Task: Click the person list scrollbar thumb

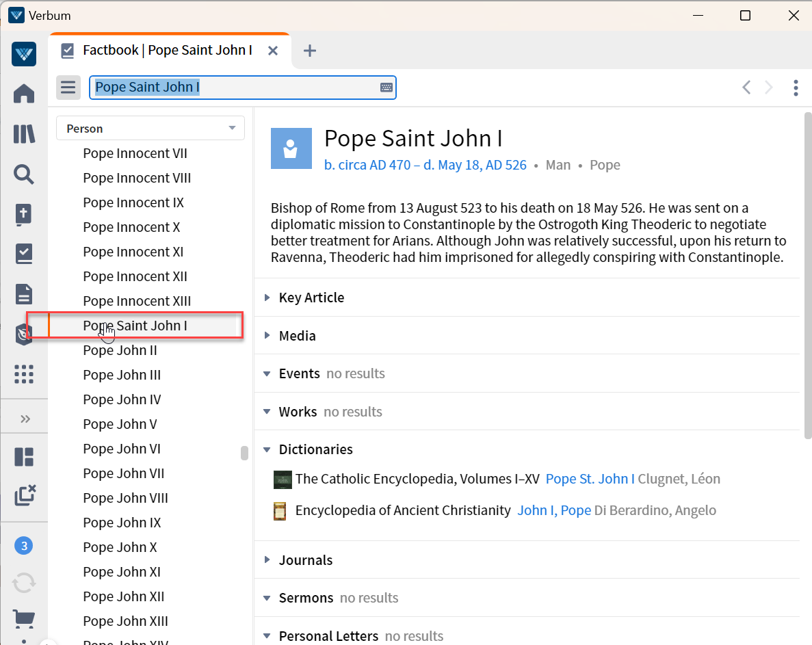Action: pyautogui.click(x=244, y=453)
